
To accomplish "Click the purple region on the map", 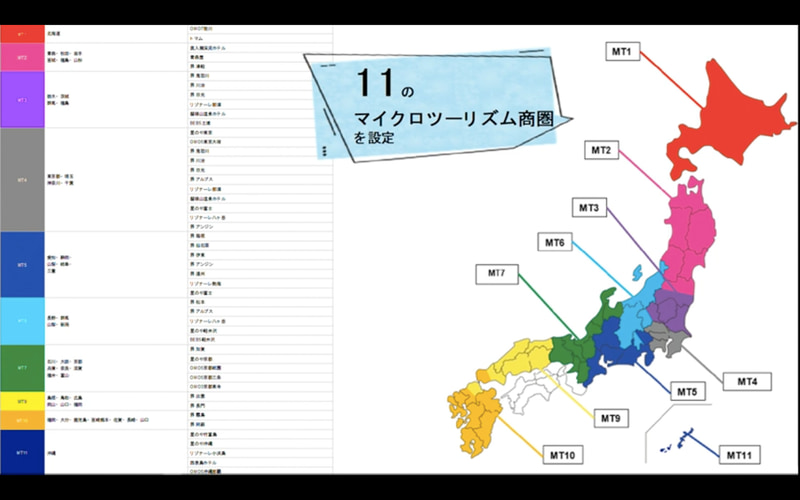I will point(671,309).
